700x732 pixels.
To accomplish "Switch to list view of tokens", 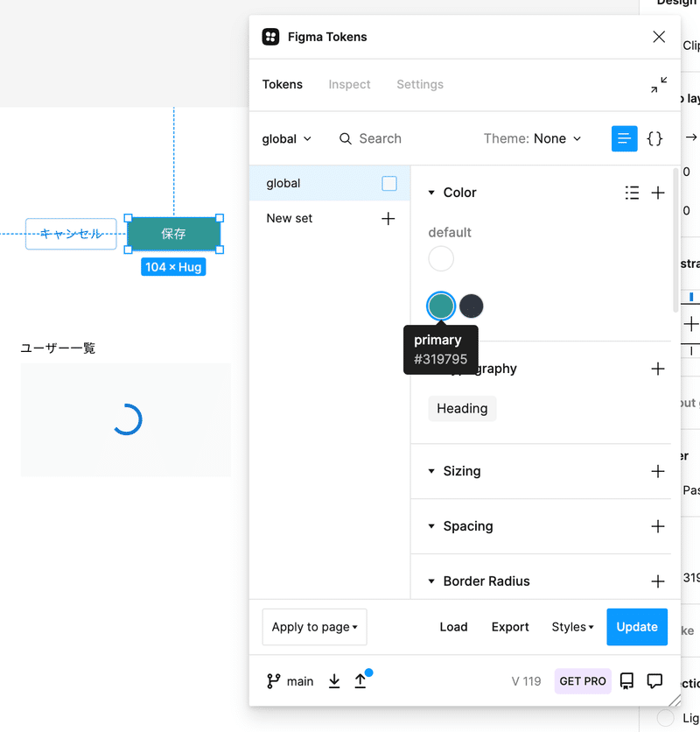I will coord(625,138).
